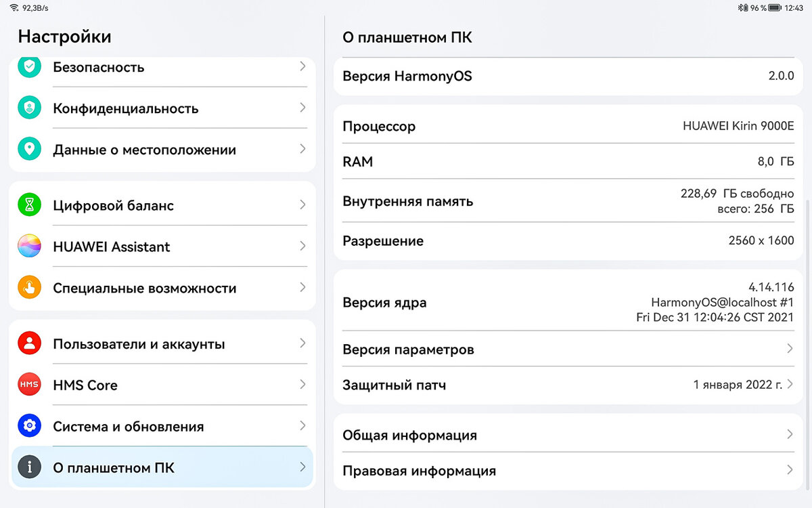This screenshot has width=812, height=508.
Task: Tap the HUAWEI Assistant icon
Action: pyautogui.click(x=29, y=247)
